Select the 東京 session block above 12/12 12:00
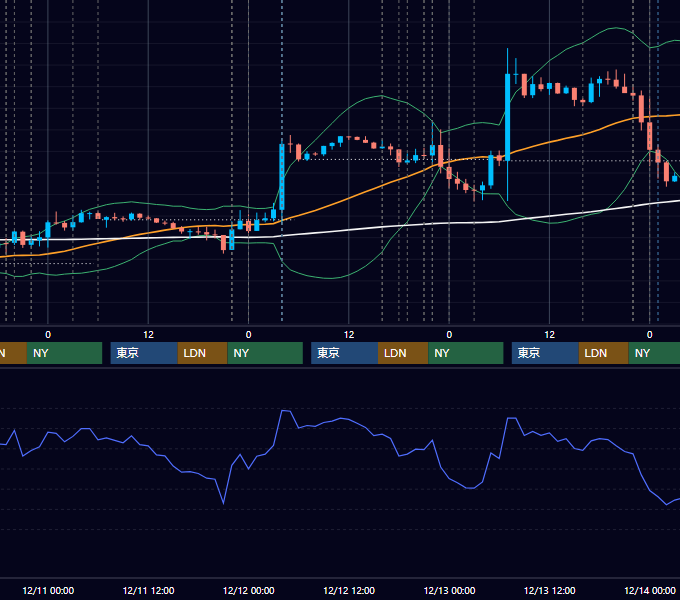This screenshot has width=680, height=600. (x=345, y=353)
